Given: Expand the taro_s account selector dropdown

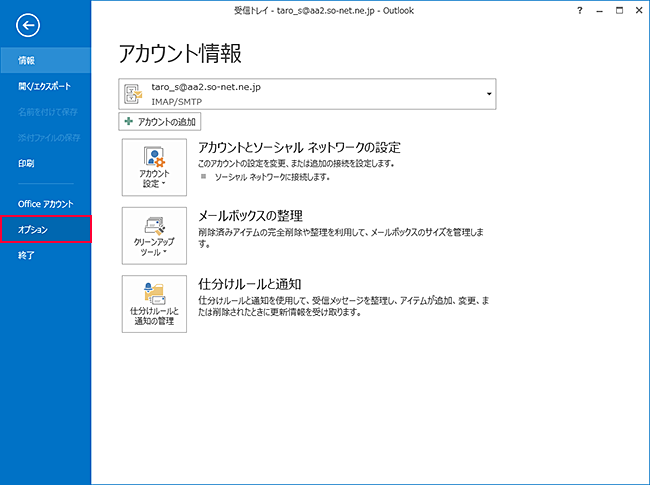Looking at the screenshot, I should coord(489,94).
